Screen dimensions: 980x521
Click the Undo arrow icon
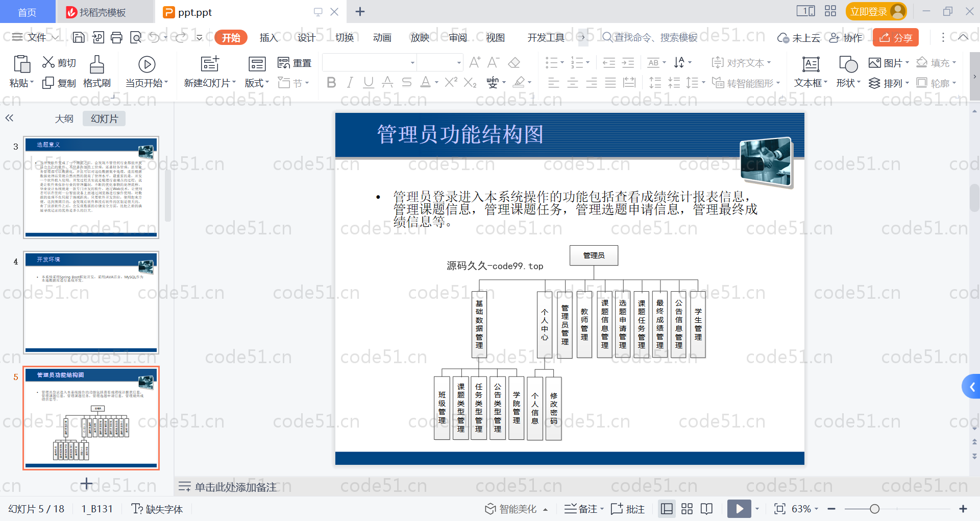point(155,37)
